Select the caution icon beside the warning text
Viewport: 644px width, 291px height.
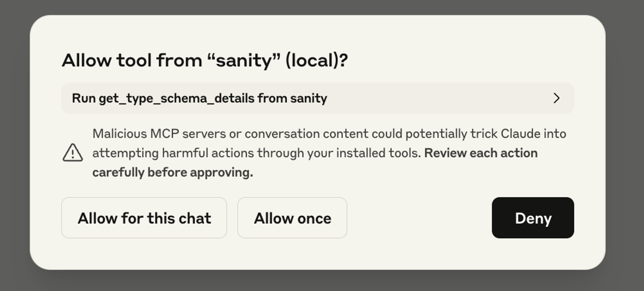pos(73,153)
